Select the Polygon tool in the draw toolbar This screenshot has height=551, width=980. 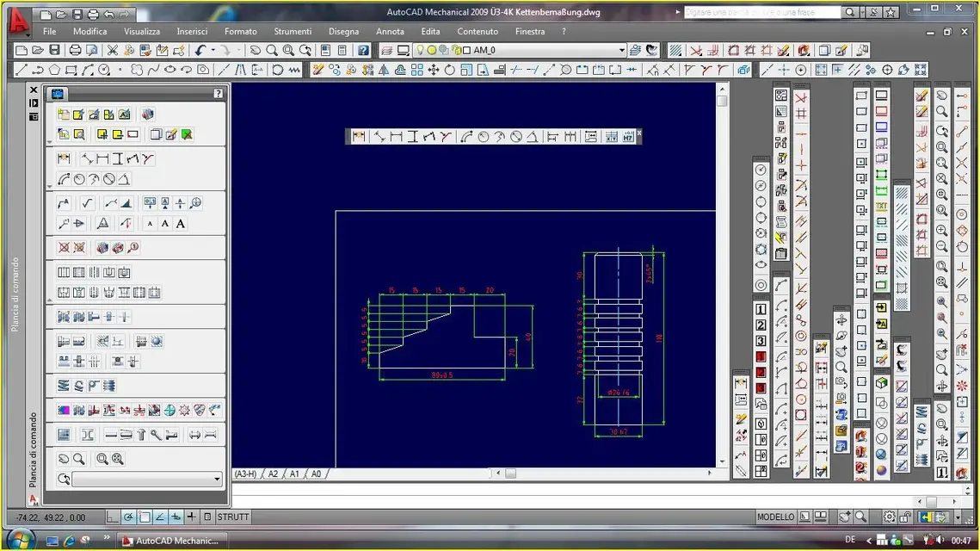click(x=54, y=70)
